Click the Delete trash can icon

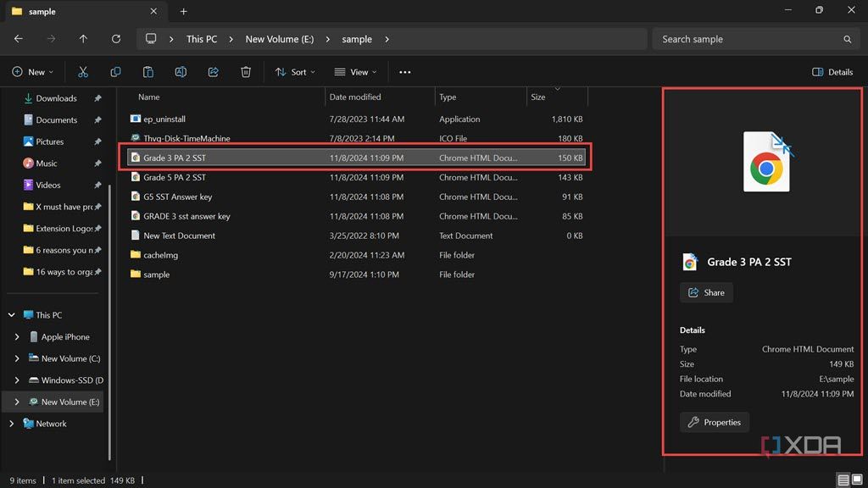tap(246, 72)
